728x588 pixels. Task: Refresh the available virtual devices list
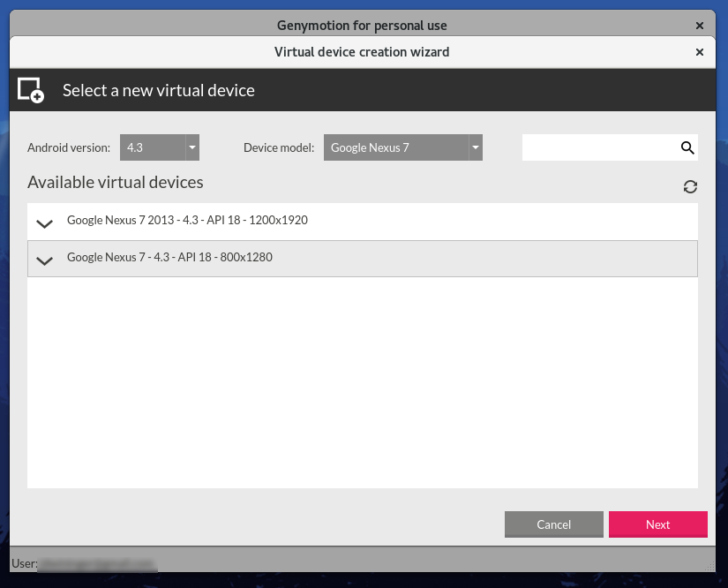click(690, 186)
